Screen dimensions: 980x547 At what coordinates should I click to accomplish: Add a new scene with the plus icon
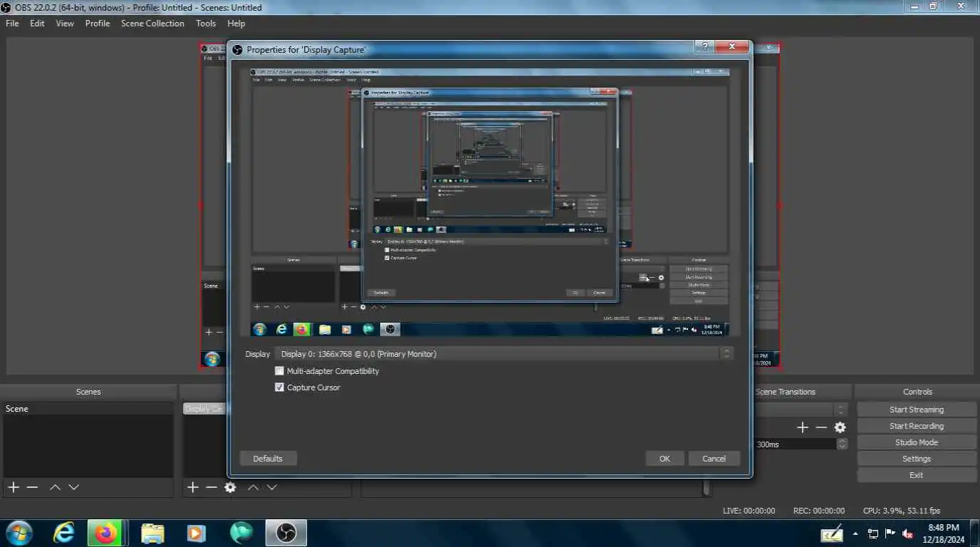pos(14,487)
